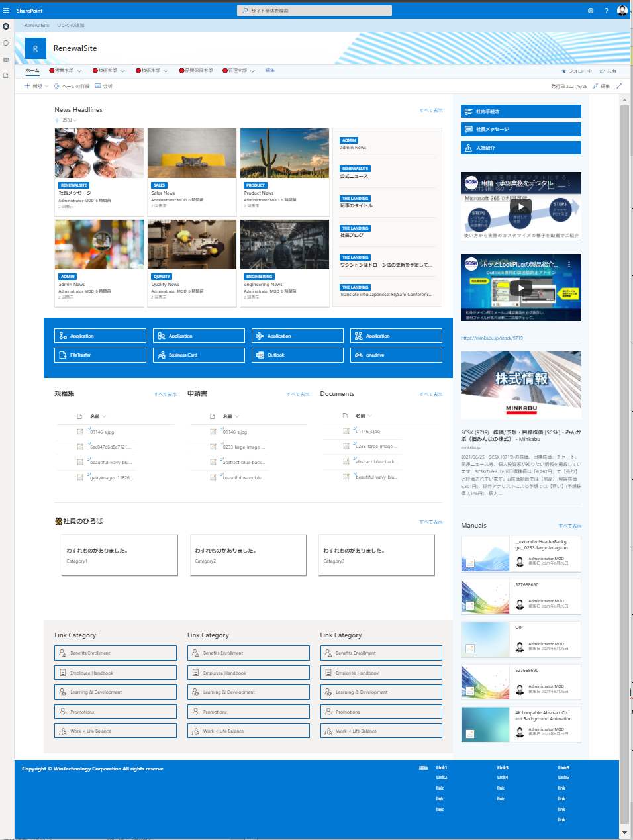633x840 pixels.
Task: Open the Outlook quick link tile
Action: (297, 355)
